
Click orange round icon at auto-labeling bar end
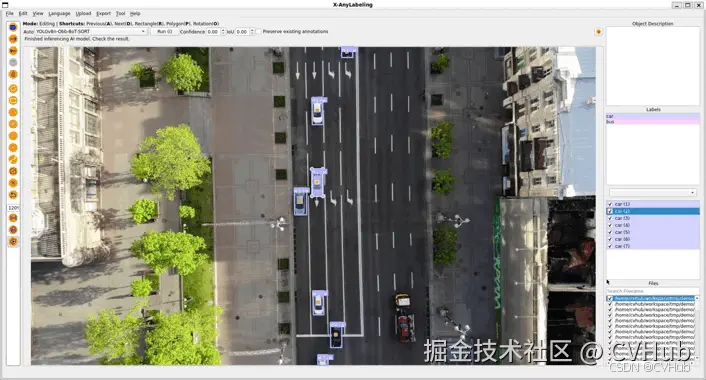(598, 32)
